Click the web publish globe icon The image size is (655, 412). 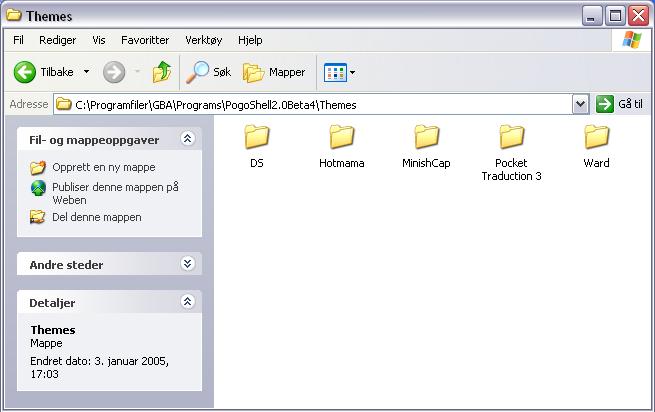(38, 188)
